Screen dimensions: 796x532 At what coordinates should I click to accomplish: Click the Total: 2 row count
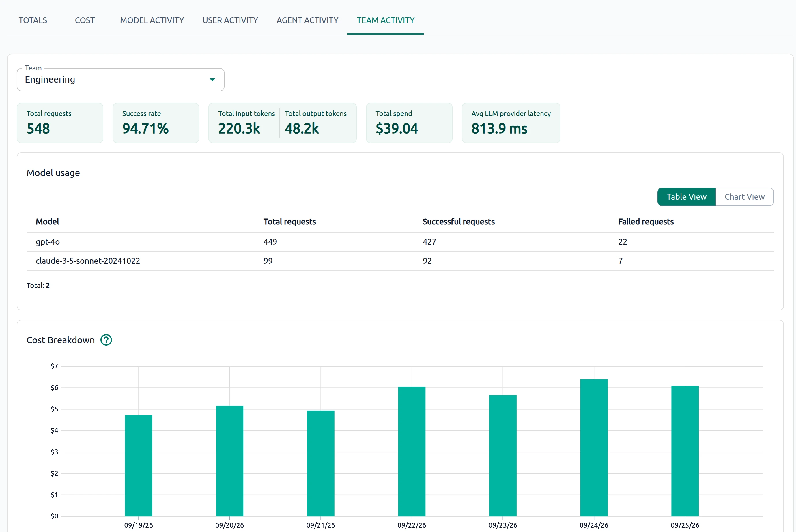[x=38, y=285]
